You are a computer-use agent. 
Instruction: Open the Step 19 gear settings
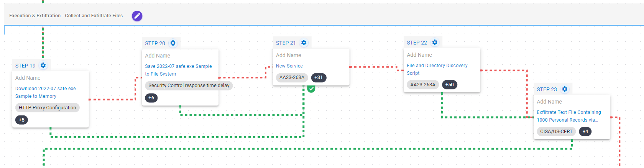coord(43,66)
